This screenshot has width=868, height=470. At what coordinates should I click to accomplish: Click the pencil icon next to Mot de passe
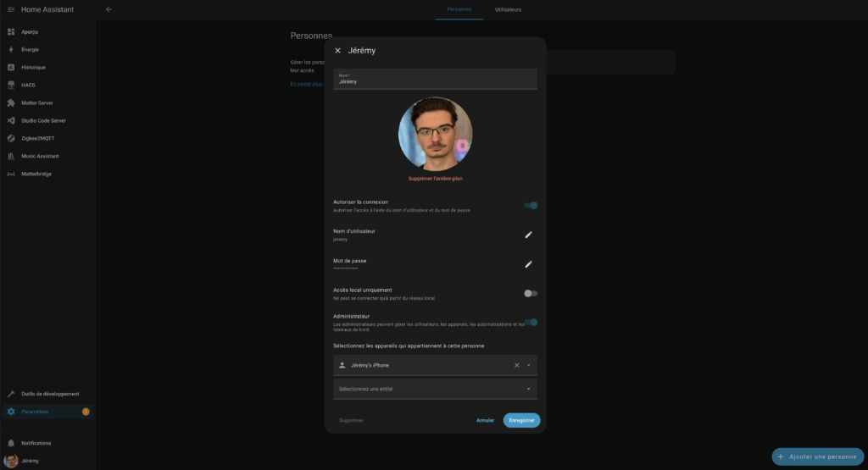(x=528, y=264)
